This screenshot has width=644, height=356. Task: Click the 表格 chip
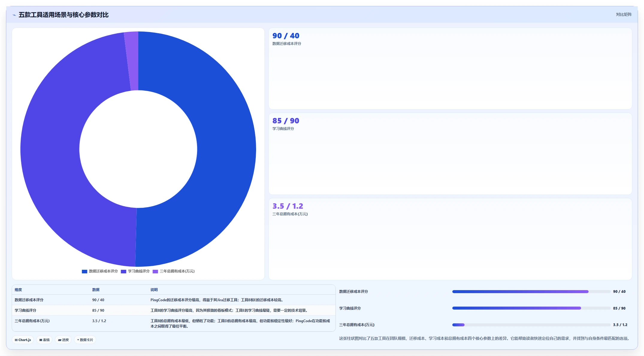[44, 340]
